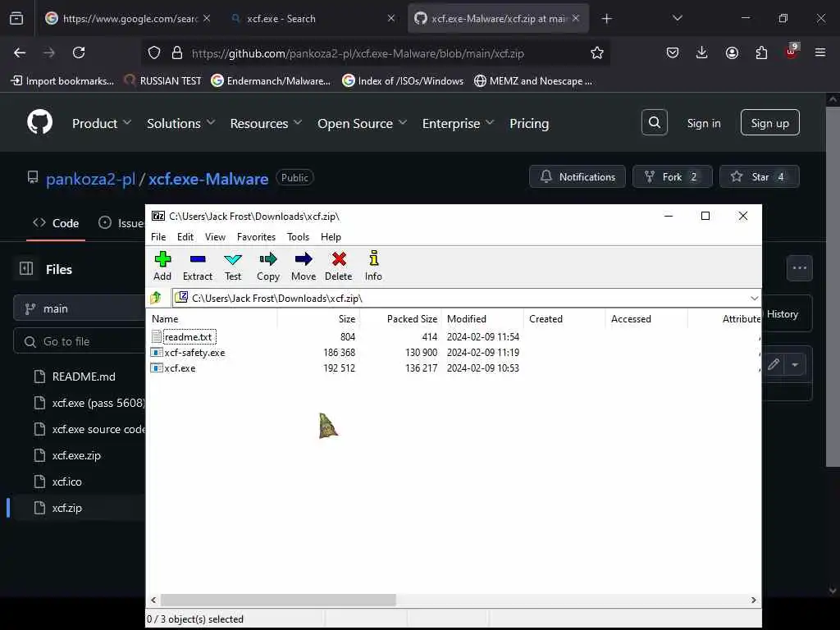Open the 7-Zip Edit menu
The height and width of the screenshot is (630, 840).
[185, 237]
